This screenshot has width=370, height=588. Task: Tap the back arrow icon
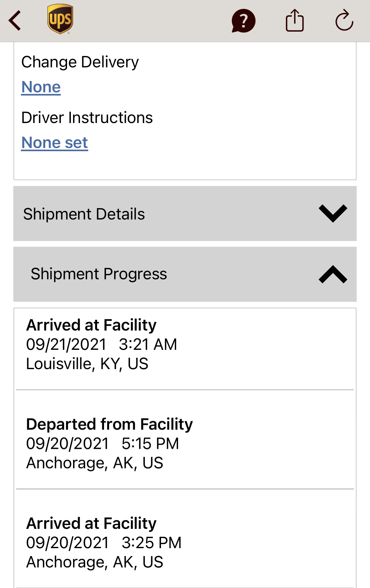click(x=15, y=21)
